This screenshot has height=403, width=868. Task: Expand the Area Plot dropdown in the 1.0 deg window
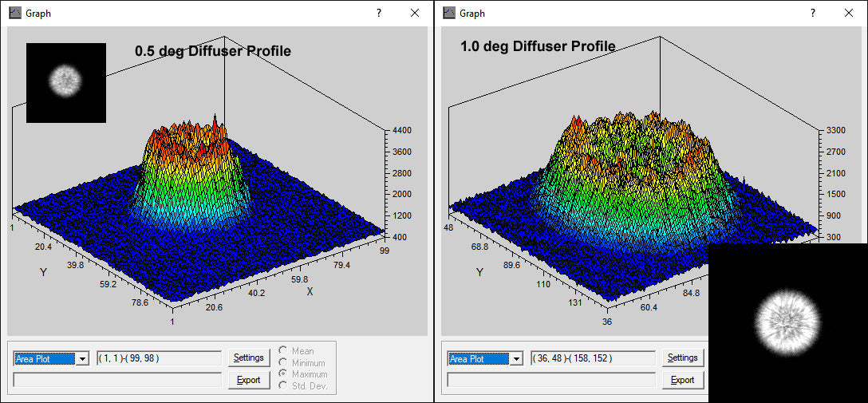pos(516,359)
